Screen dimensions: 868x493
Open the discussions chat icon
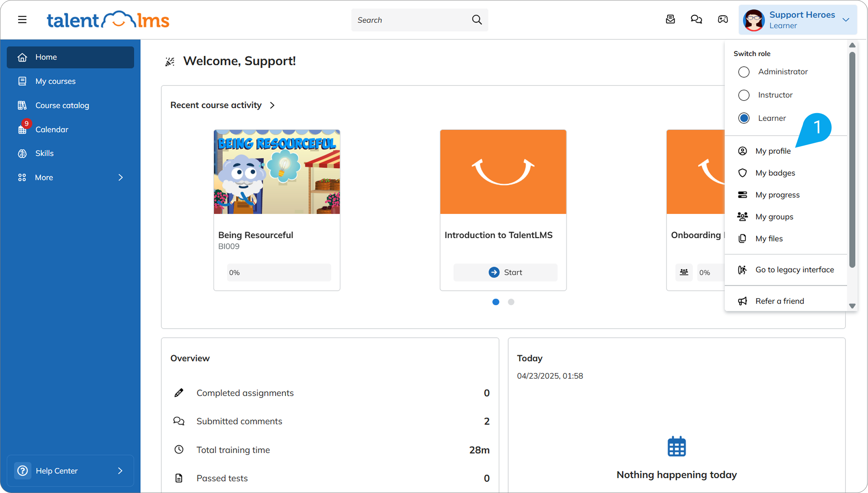coord(696,19)
